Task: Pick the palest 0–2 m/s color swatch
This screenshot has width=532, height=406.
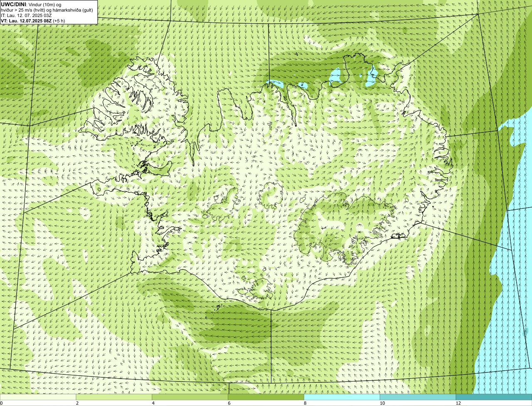Action: [38, 397]
